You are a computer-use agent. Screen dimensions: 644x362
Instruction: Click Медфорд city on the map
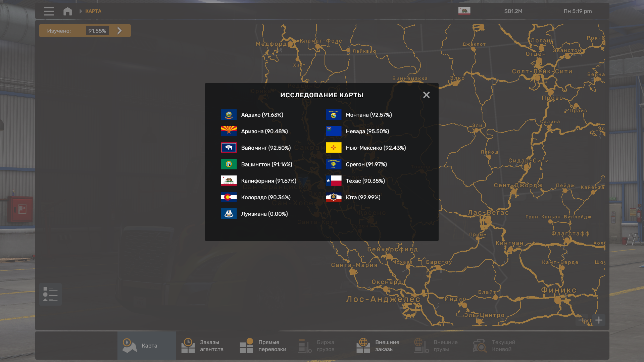click(271, 44)
